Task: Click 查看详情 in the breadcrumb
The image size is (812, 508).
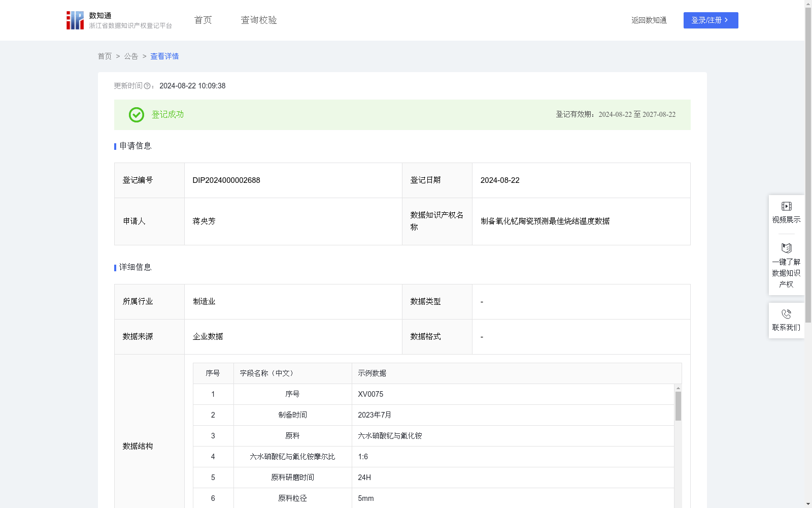Action: [x=164, y=56]
